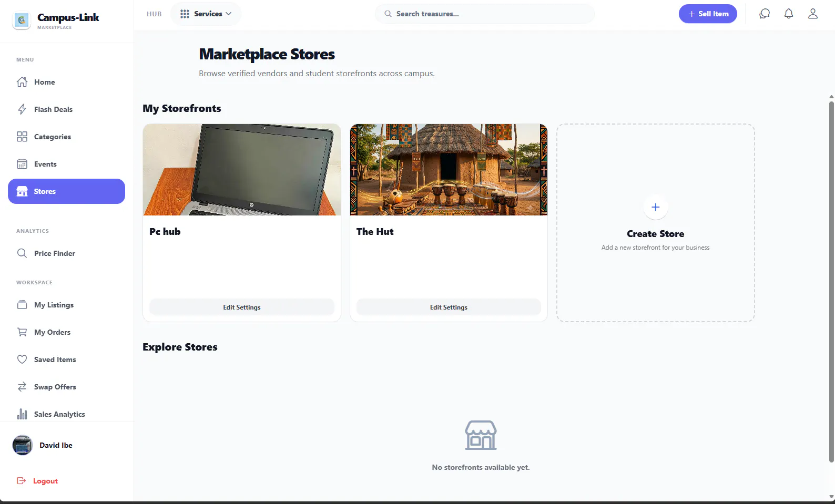Open My Listings
The width and height of the screenshot is (835, 504).
67,305
